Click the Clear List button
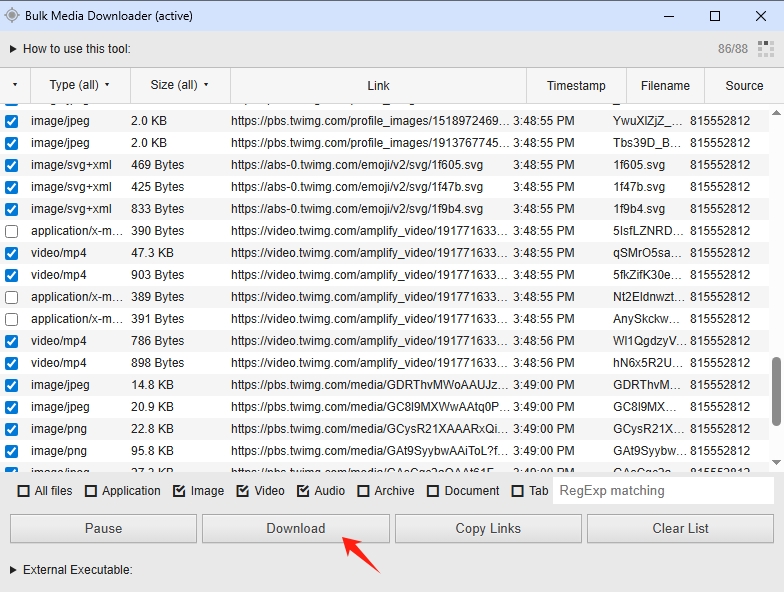Image resolution: width=784 pixels, height=592 pixels. (680, 528)
